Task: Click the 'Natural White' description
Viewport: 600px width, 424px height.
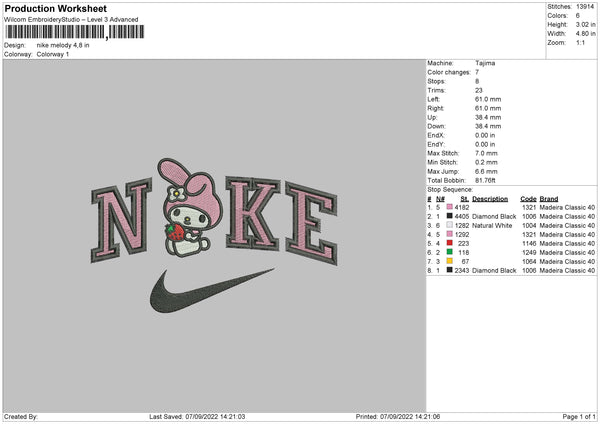Action: [x=492, y=225]
